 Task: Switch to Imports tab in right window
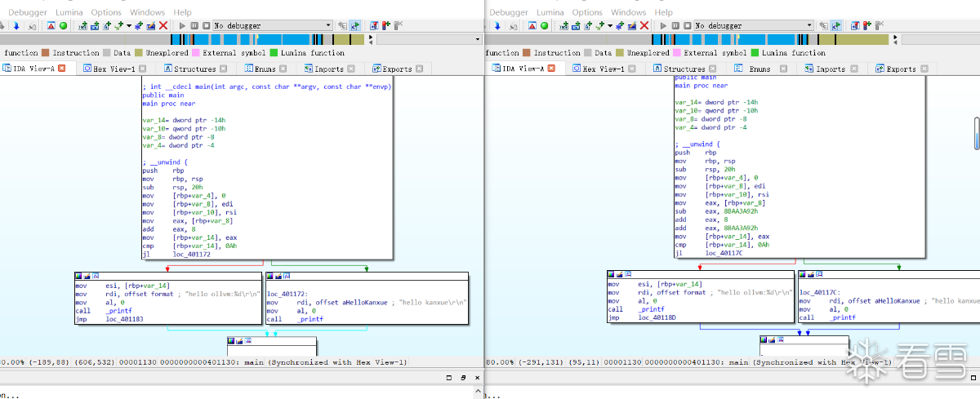[x=831, y=69]
